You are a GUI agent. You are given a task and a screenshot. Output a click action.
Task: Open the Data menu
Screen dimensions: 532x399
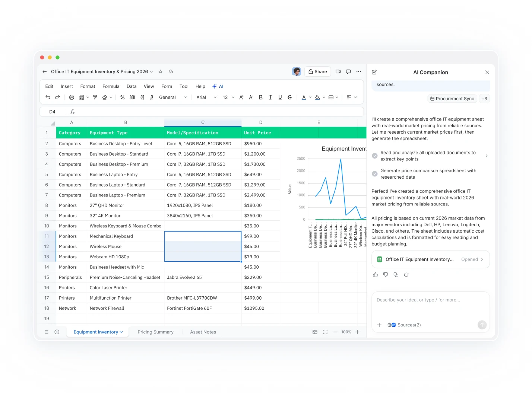(132, 86)
